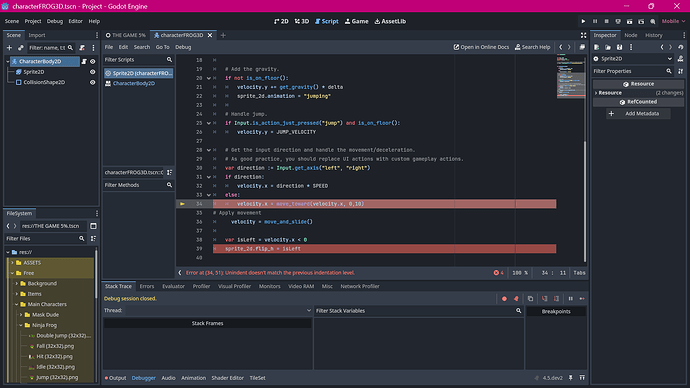Toggle CharacterBody2D visibility eye
Screen dimensions: 690x388
click(92, 62)
